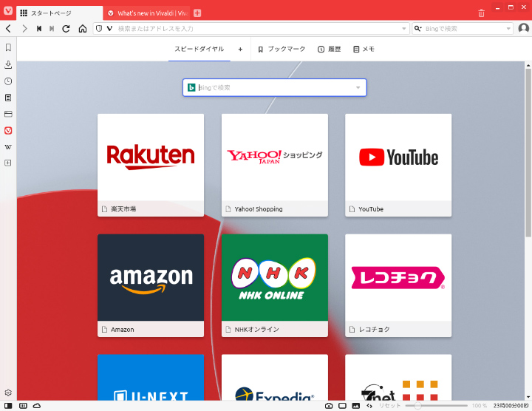Open the U-NEXT speed dial
Viewport: 532px width, 411px height.
click(151, 378)
